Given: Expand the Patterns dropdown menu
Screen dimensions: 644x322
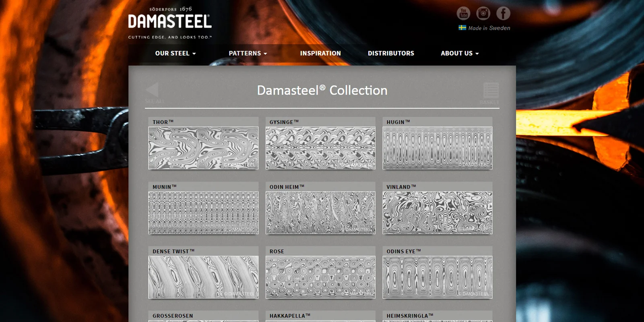Looking at the screenshot, I should coord(248,53).
